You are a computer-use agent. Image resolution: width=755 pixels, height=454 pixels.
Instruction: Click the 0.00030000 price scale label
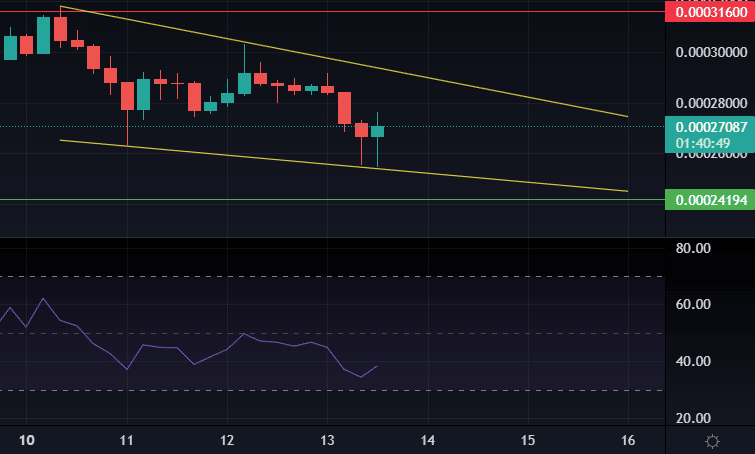[711, 52]
